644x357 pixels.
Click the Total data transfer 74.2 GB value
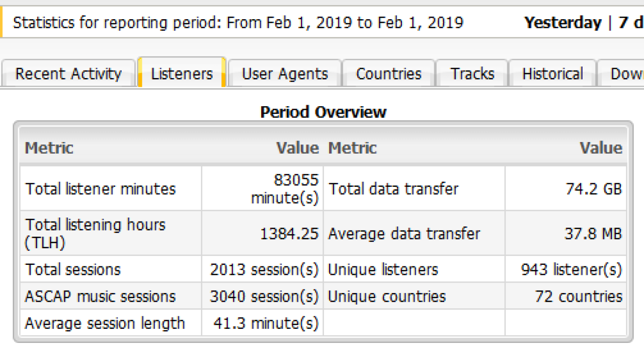click(x=594, y=189)
